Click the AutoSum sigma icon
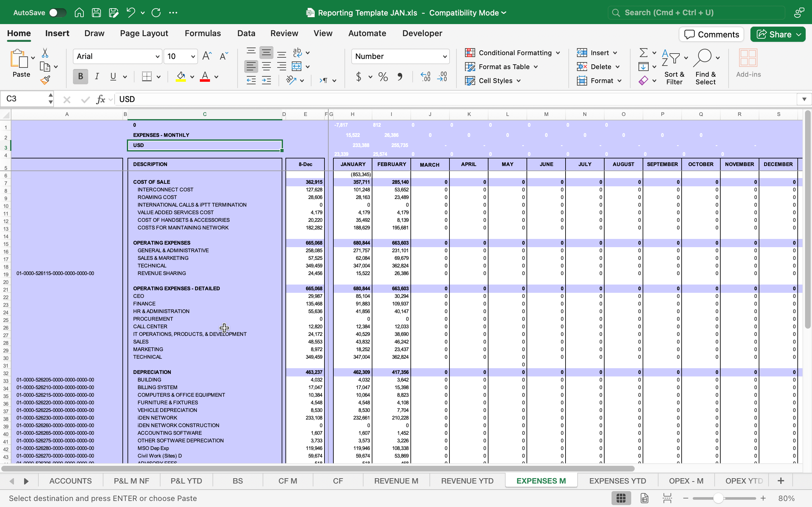The width and height of the screenshot is (812, 507). pyautogui.click(x=643, y=53)
